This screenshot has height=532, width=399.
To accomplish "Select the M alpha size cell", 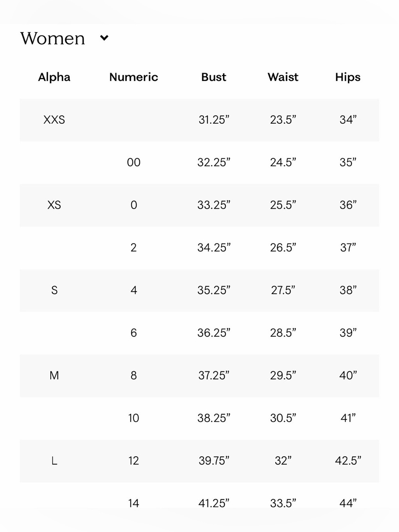I will (54, 376).
